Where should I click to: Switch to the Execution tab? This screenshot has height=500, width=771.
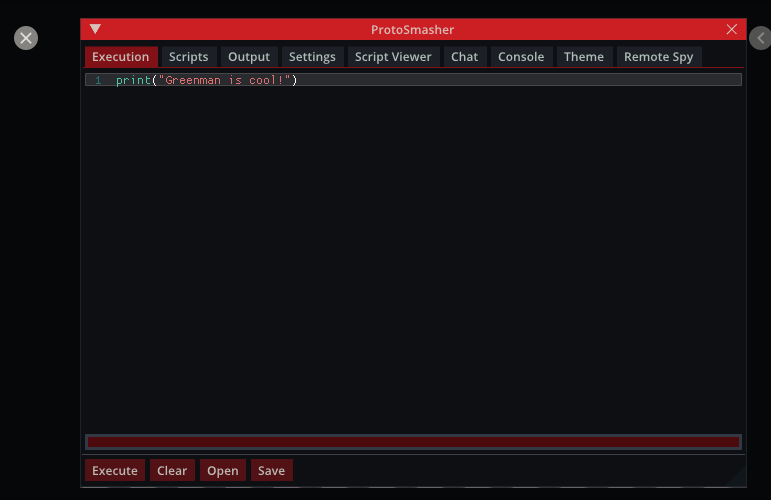[x=121, y=57]
